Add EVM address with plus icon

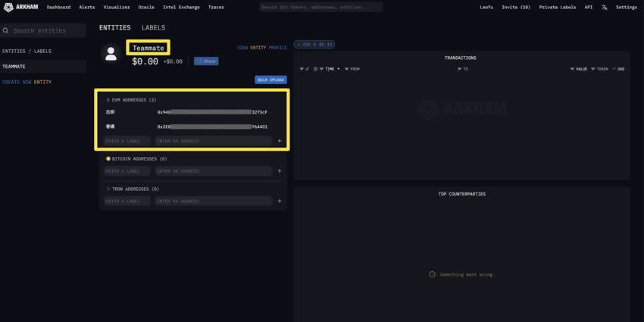point(280,141)
